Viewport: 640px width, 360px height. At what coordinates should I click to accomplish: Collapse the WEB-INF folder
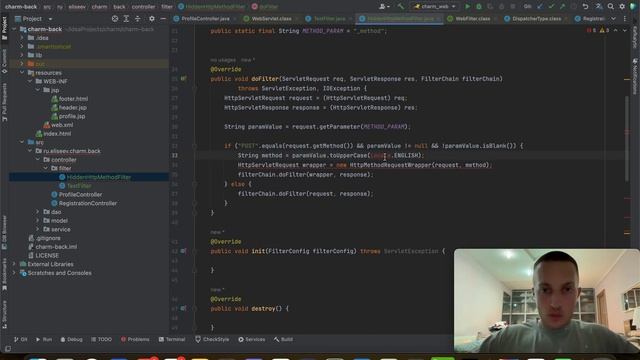(30, 81)
